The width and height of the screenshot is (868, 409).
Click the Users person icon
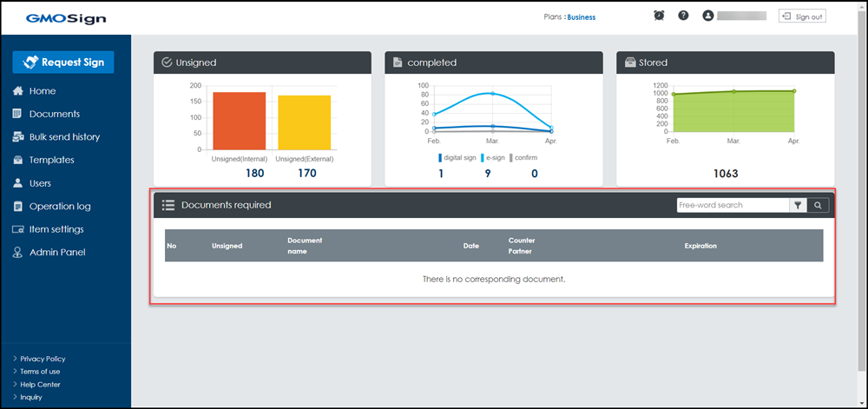click(17, 183)
